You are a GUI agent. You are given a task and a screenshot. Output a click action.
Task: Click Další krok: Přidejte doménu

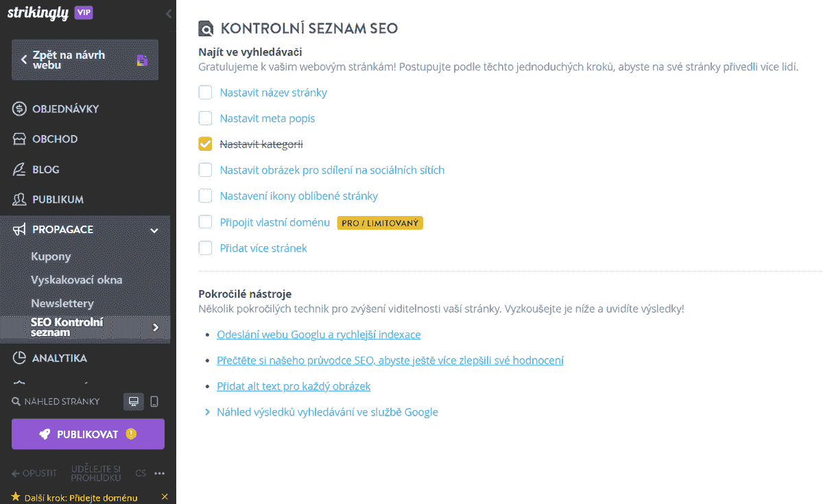[81, 498]
